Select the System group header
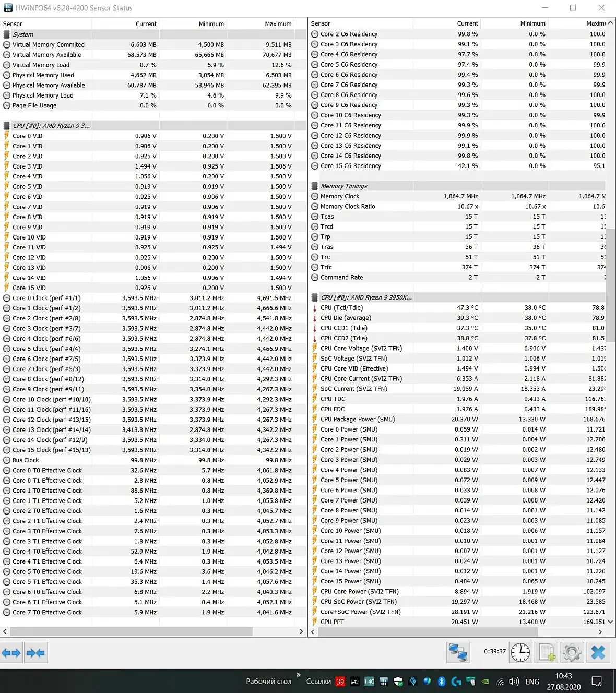This screenshot has height=693, width=616. pos(153,34)
